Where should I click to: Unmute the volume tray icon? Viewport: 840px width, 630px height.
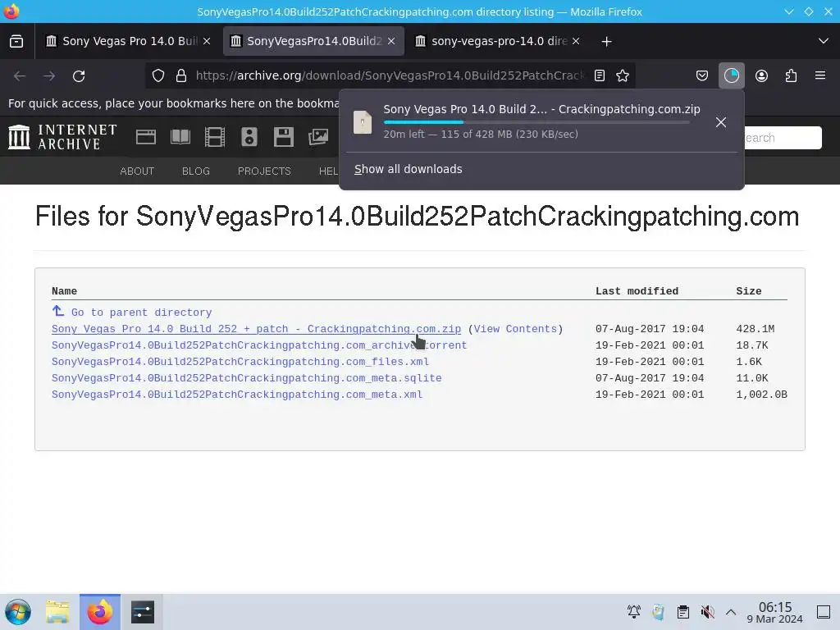708,611
